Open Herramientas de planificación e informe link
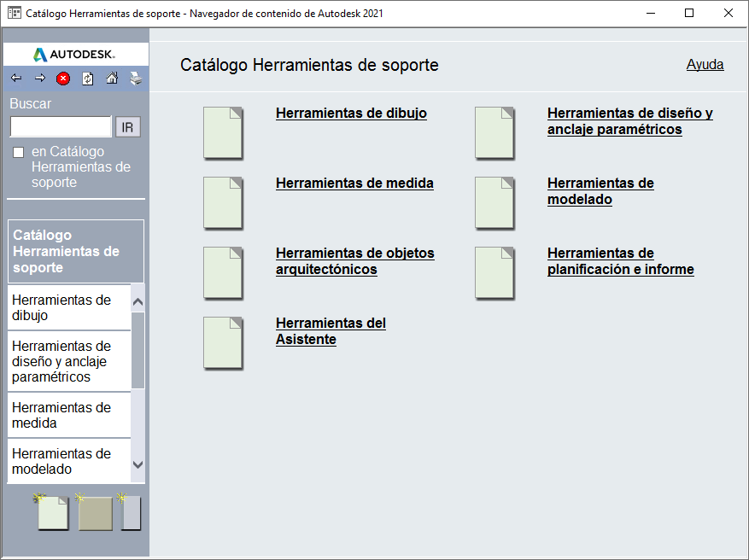The image size is (749, 560). click(x=621, y=261)
